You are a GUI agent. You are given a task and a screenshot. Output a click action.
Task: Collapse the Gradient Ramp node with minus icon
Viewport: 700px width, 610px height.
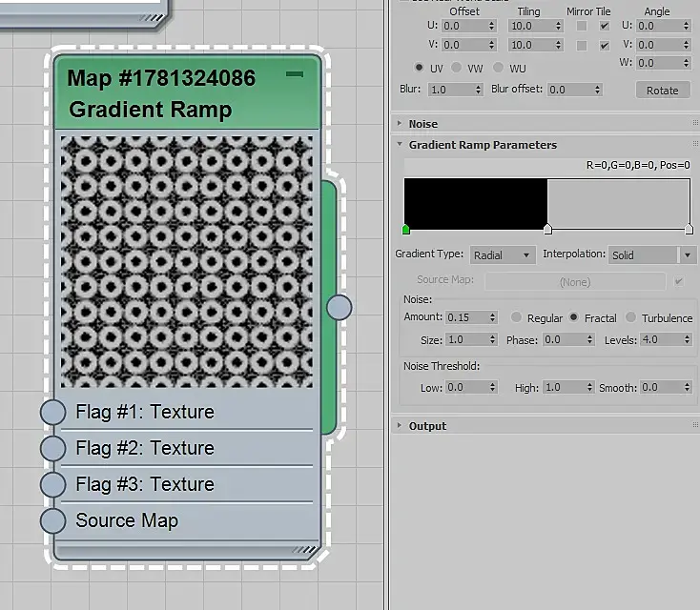click(295, 74)
